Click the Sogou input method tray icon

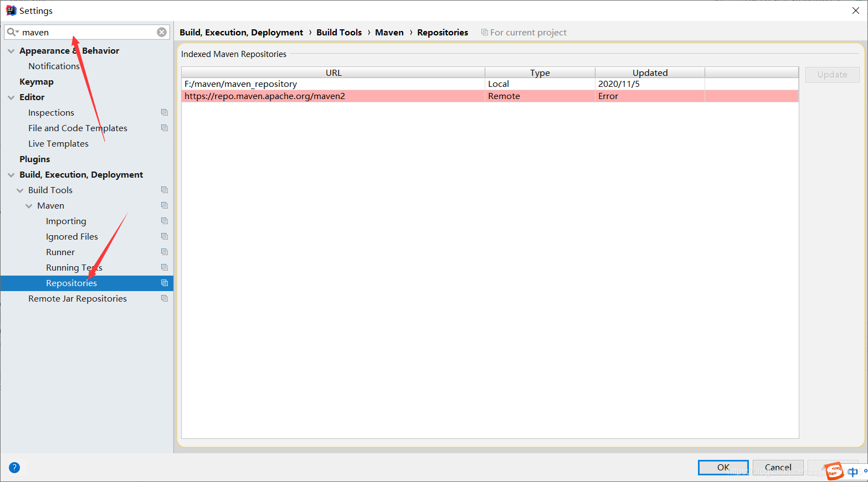tap(834, 471)
